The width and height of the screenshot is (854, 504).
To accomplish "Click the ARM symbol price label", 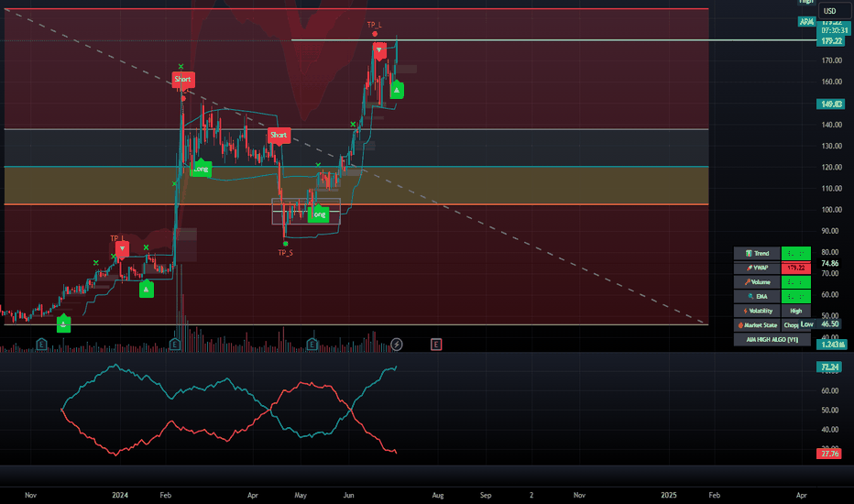I will click(806, 22).
